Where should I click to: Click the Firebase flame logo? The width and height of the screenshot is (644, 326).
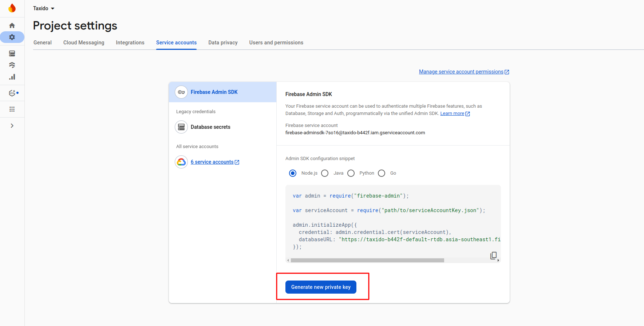tap(12, 8)
